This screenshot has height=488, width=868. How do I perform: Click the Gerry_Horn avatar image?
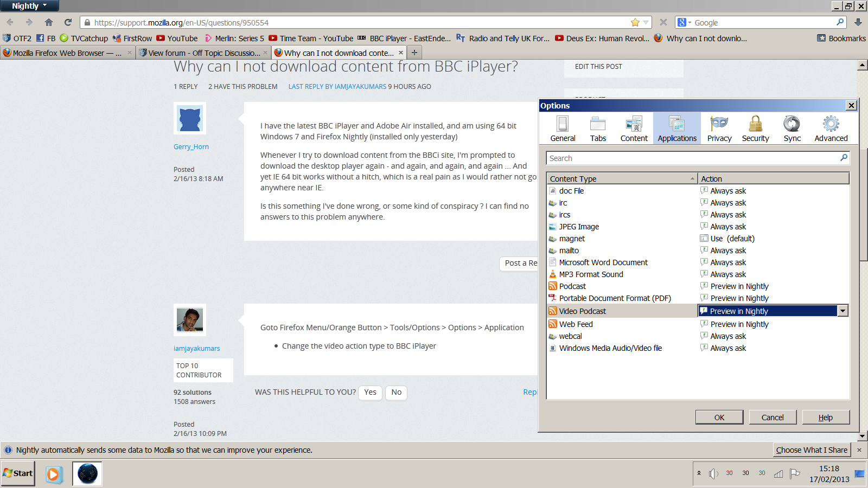click(190, 118)
